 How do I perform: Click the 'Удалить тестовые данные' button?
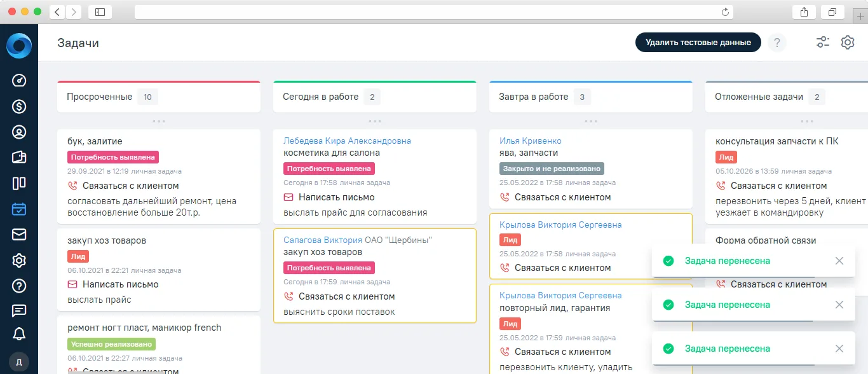pos(698,43)
